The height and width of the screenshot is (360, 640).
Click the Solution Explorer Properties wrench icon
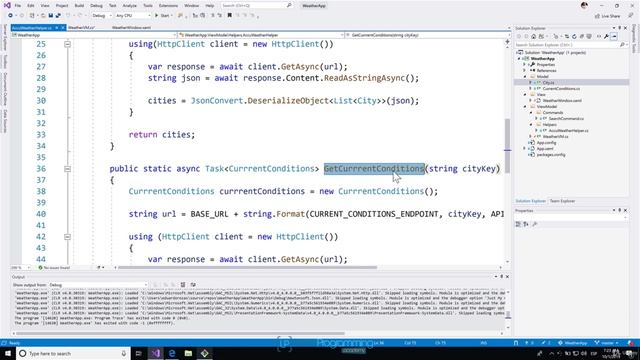pos(607,36)
